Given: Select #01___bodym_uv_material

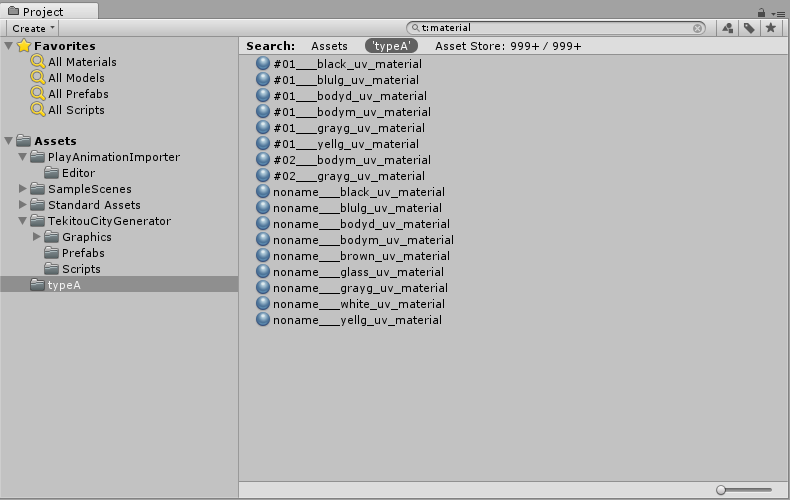Looking at the screenshot, I should click(x=352, y=112).
